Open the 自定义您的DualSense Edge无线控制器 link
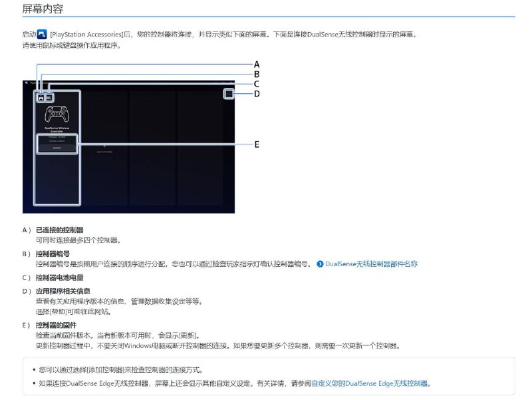 [x=372, y=381]
